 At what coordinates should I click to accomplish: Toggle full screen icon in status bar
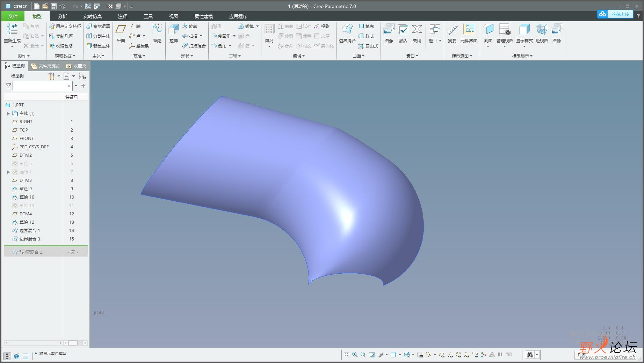pos(26,356)
